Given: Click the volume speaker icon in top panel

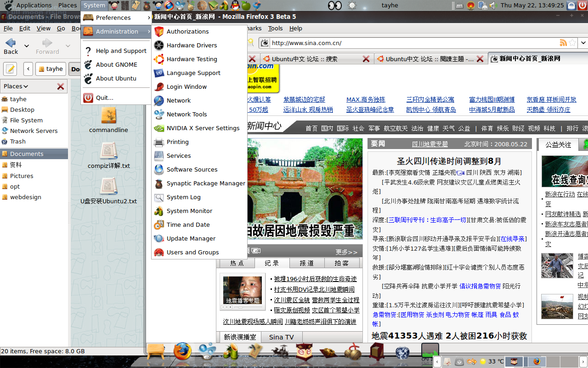Looking at the screenshot, I should [x=493, y=6].
